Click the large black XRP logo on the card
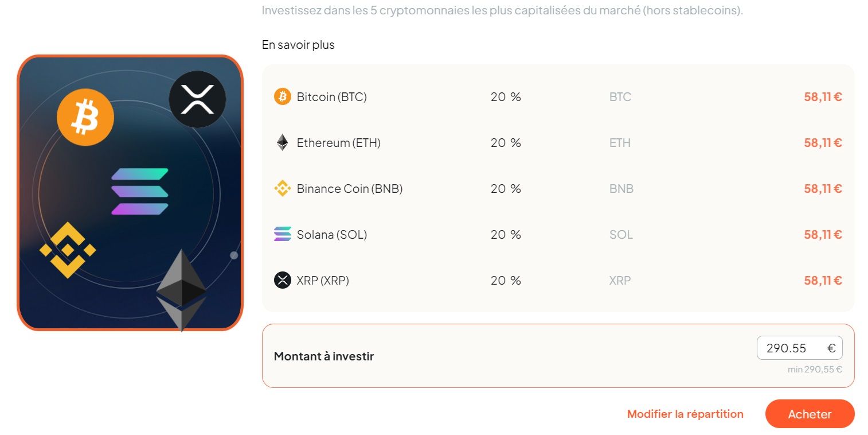Screen dimensions: 868x435 (197, 99)
